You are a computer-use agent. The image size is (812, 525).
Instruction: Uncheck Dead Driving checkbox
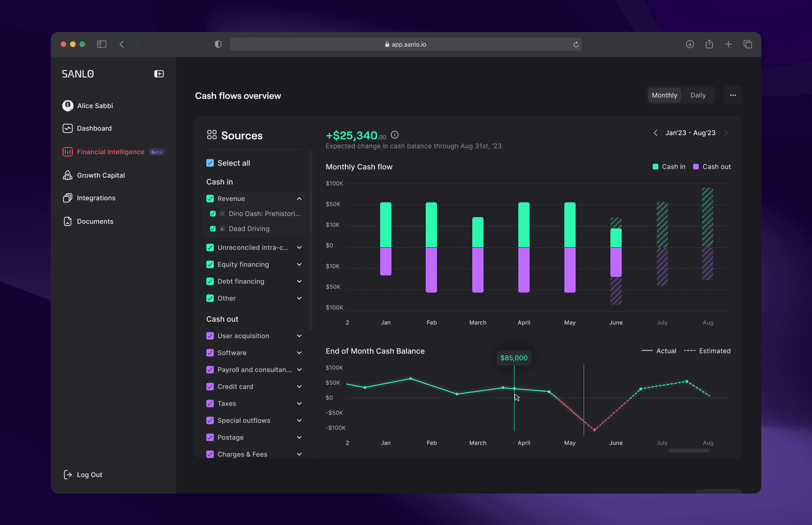(213, 229)
